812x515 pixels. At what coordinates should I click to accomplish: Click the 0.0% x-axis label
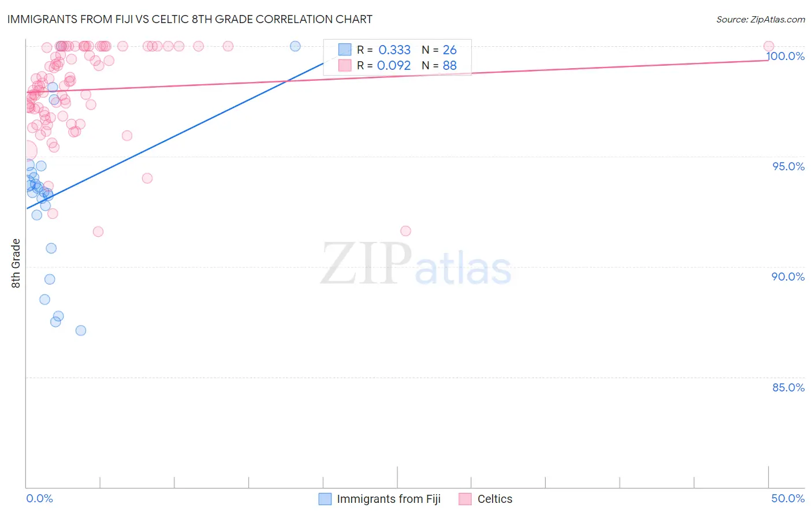[x=39, y=498]
